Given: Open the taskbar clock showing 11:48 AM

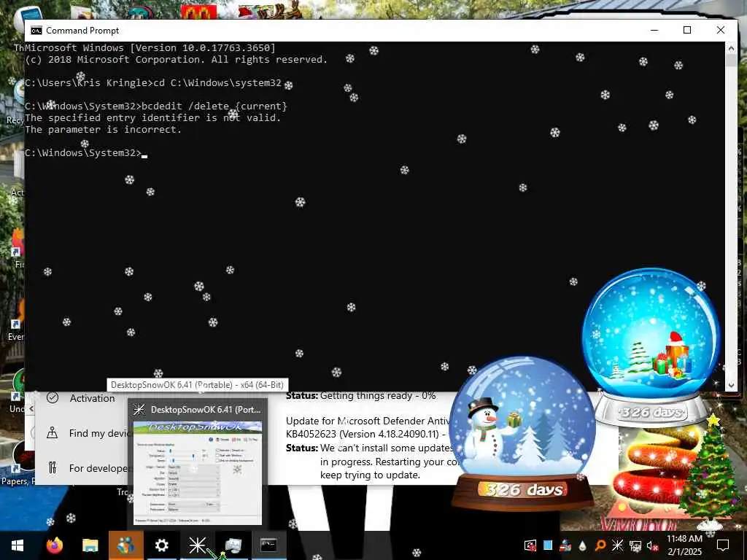Looking at the screenshot, I should coord(684,545).
